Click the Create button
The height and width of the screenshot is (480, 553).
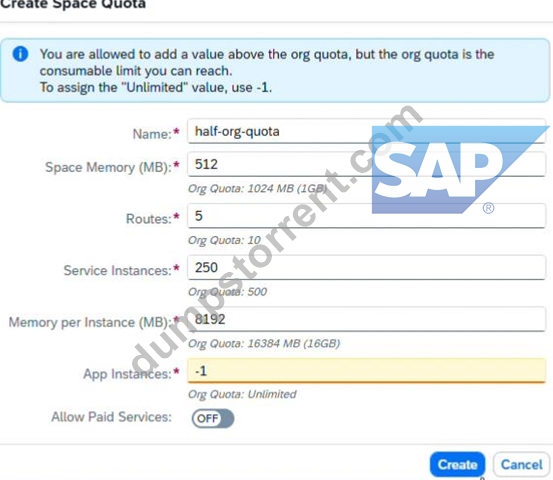pyautogui.click(x=457, y=464)
